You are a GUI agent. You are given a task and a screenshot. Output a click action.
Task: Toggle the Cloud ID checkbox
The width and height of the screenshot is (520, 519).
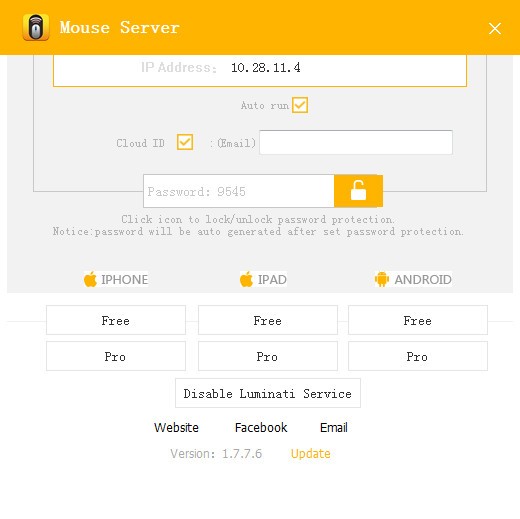[x=185, y=142]
